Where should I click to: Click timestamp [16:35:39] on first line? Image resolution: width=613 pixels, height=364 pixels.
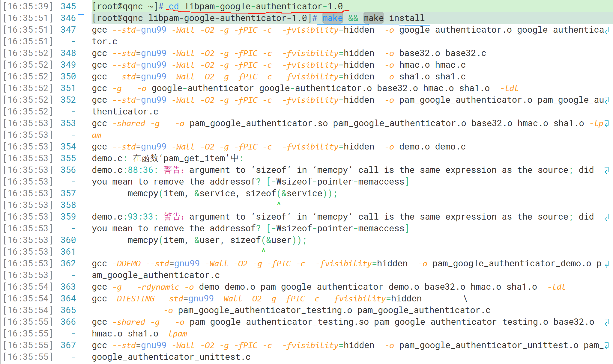click(x=28, y=7)
